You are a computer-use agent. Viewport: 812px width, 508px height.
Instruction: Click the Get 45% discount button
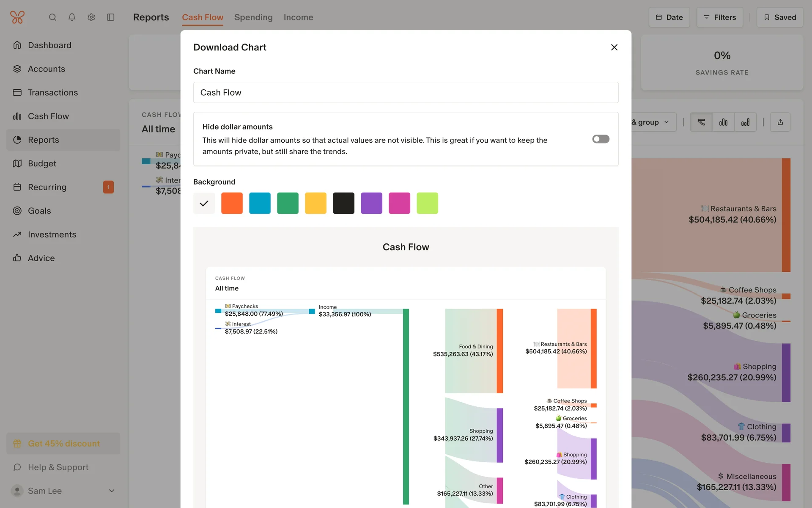pyautogui.click(x=63, y=443)
